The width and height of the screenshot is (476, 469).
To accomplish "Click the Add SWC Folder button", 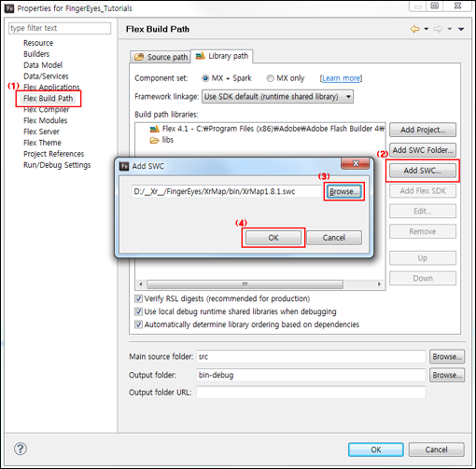I will 423,150.
